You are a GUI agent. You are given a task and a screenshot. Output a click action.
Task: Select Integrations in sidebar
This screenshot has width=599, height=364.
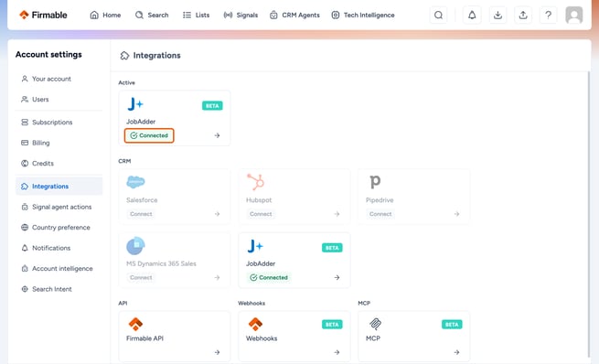tap(59, 187)
